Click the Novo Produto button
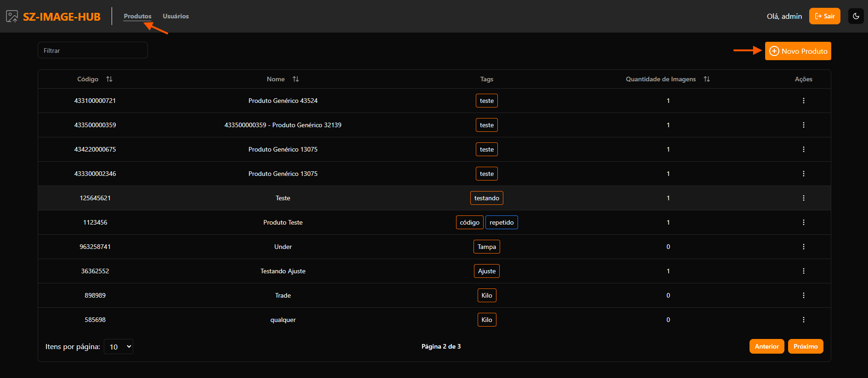Viewport: 868px width, 378px height. 798,51
